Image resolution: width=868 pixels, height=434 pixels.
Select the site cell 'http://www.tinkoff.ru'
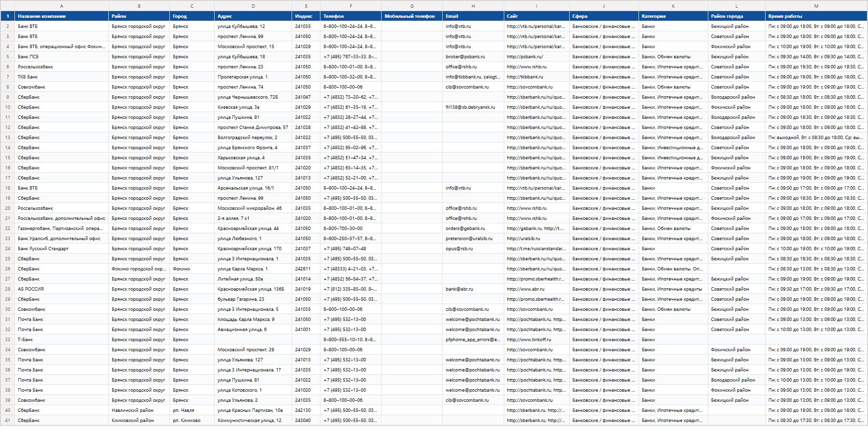pos(536,340)
